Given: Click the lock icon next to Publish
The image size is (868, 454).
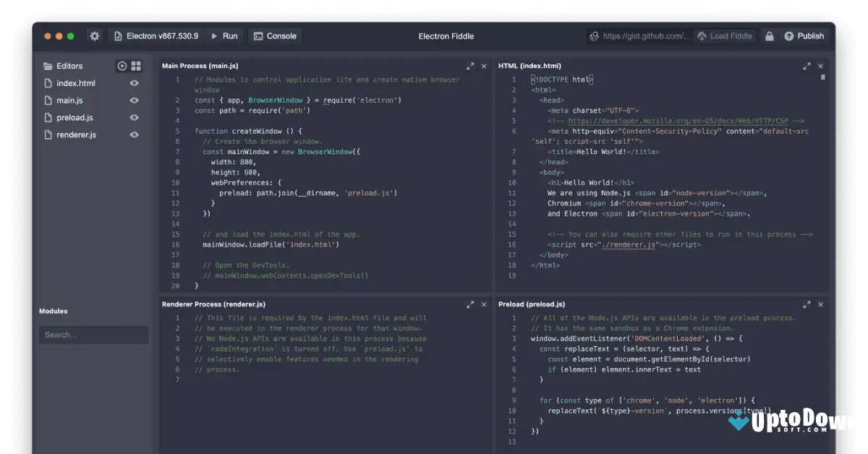Looking at the screenshot, I should coord(769,35).
